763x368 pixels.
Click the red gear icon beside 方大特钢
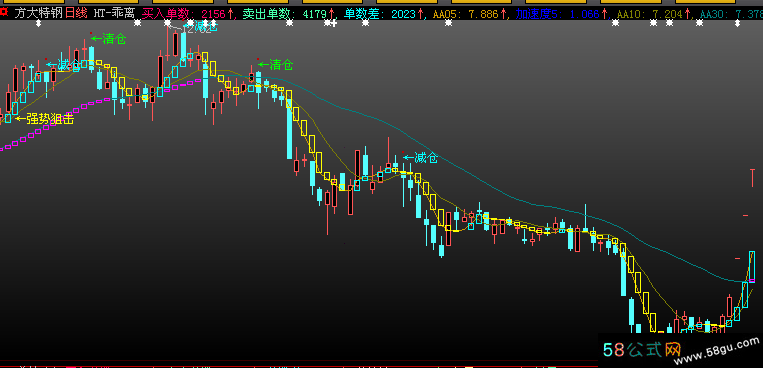coord(5,13)
